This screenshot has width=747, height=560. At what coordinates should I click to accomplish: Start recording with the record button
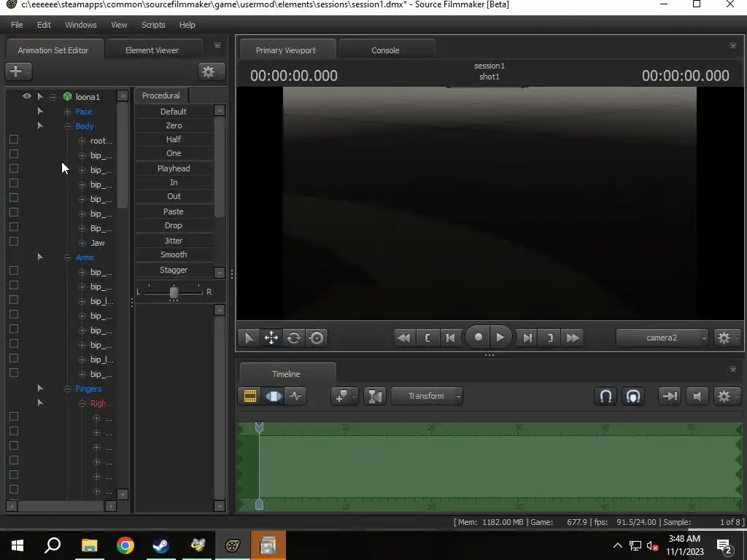[478, 338]
